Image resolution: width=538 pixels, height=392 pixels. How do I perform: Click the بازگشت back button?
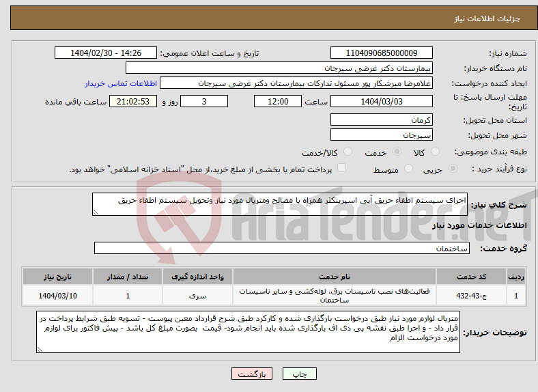tap(252, 374)
